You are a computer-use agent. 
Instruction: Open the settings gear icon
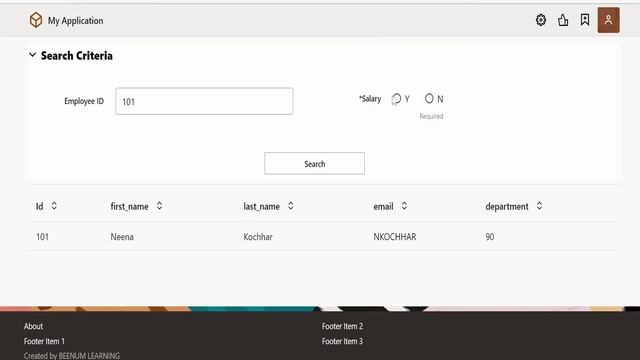pos(541,20)
